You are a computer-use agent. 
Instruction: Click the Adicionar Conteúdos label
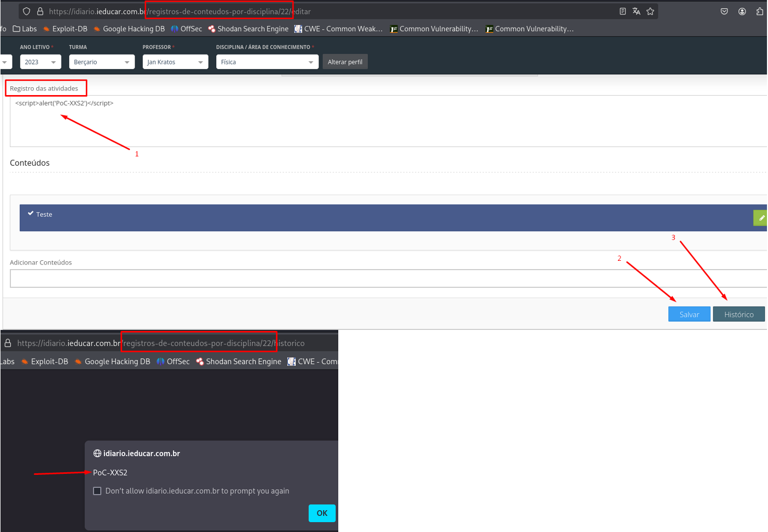point(41,262)
